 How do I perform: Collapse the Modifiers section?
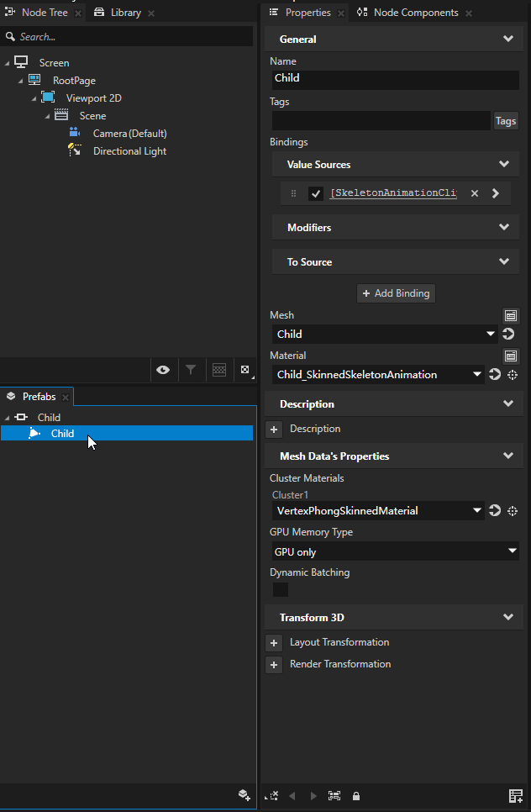[x=504, y=227]
